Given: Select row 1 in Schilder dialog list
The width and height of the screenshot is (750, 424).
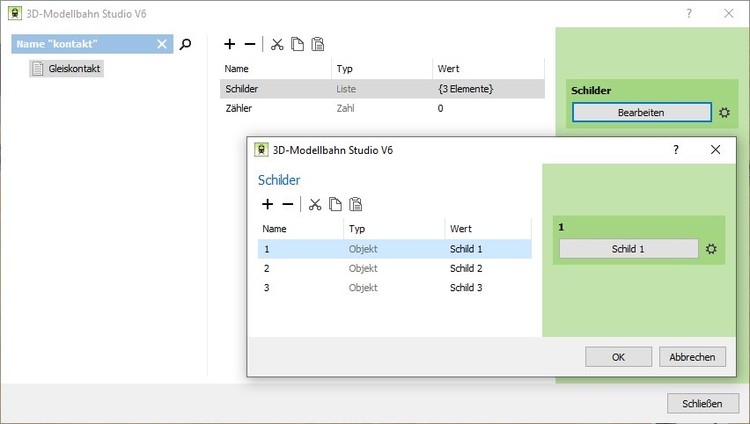Looking at the screenshot, I should point(395,249).
